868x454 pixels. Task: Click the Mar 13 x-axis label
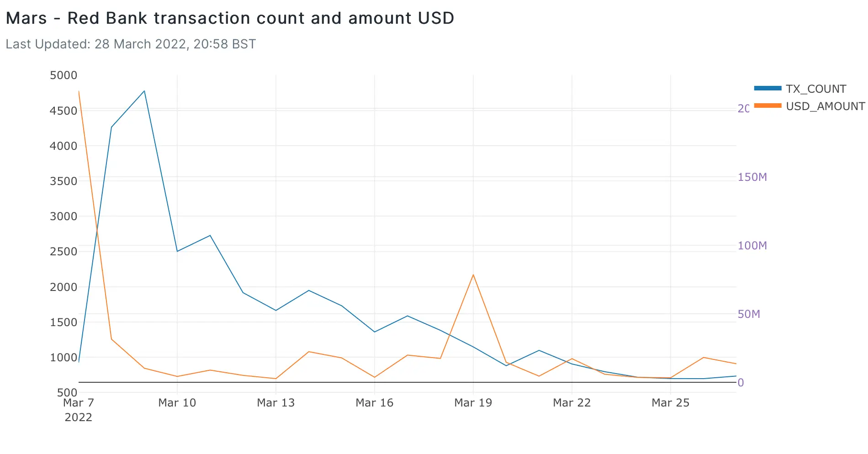pos(275,403)
